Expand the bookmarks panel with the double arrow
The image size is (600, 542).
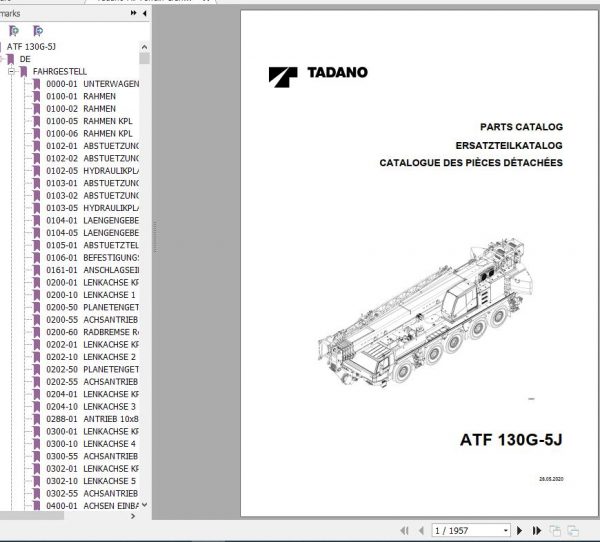click(x=133, y=13)
